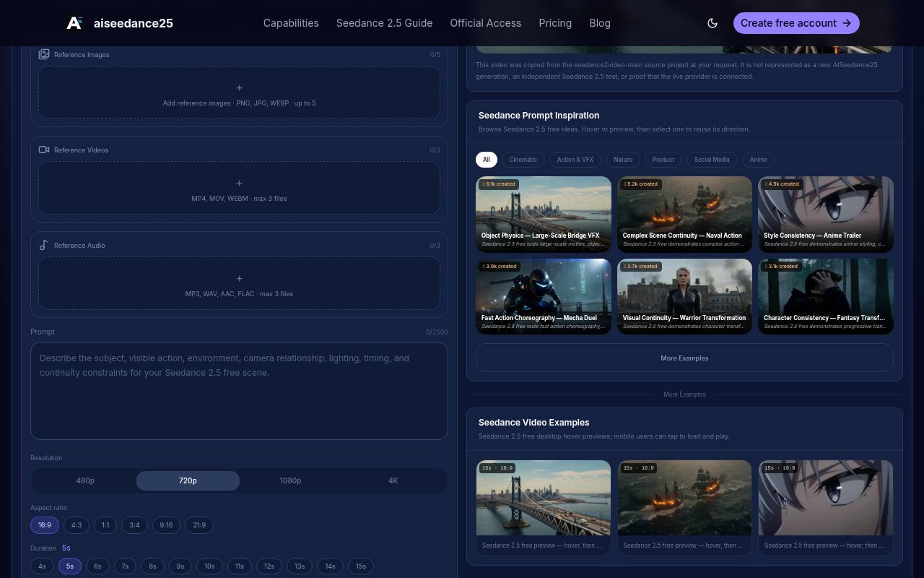Click Create free account button

[x=796, y=23]
